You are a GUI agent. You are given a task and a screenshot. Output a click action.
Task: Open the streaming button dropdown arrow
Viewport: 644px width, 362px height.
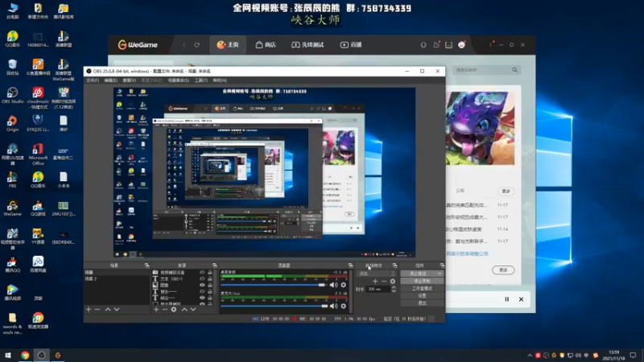pyautogui.click(x=440, y=274)
